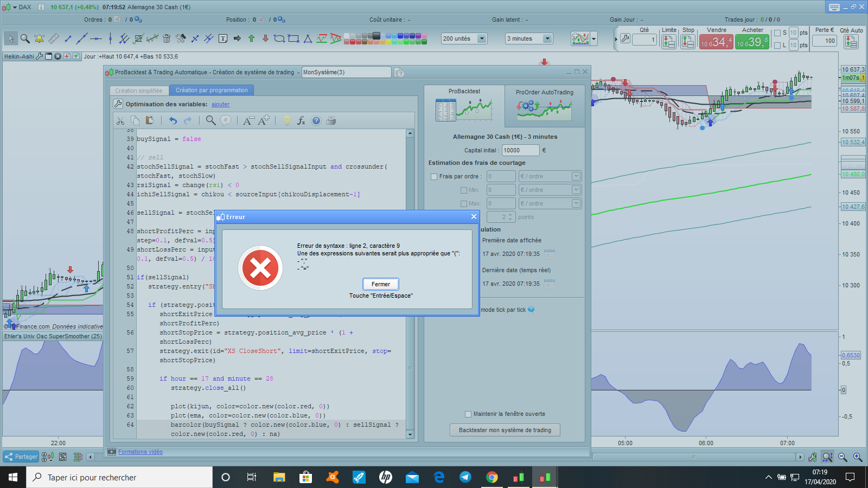
Task: Click the print icon in editor toolbar
Action: [x=331, y=120]
